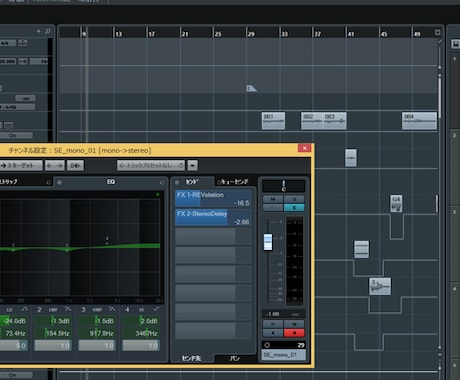Image resolution: width=460 pixels, height=380 pixels.
Task: Click the track list search magnifier icon
Action: coord(48,31)
